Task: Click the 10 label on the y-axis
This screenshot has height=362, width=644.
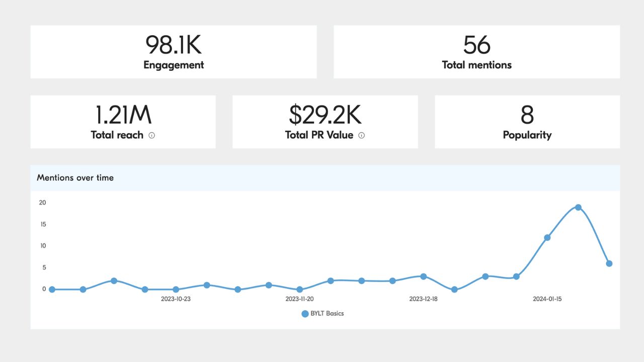Action: click(x=43, y=246)
